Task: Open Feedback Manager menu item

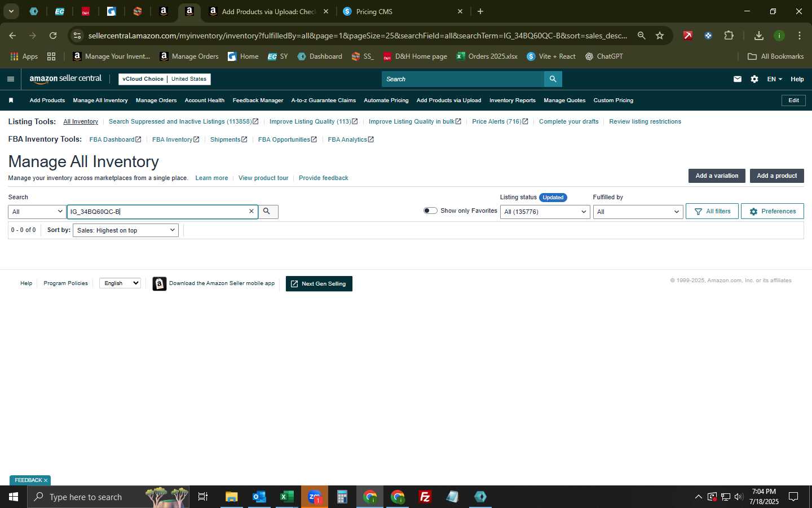Action: point(258,100)
